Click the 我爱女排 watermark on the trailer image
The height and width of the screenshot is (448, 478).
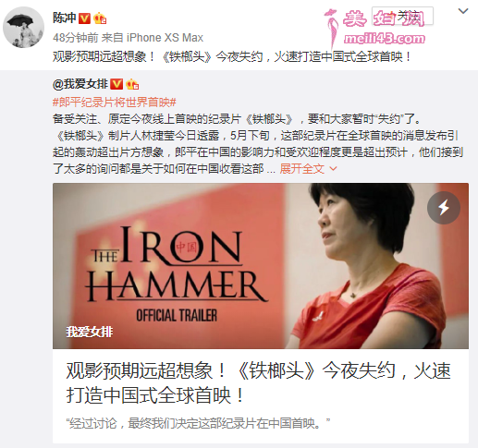pos(90,332)
